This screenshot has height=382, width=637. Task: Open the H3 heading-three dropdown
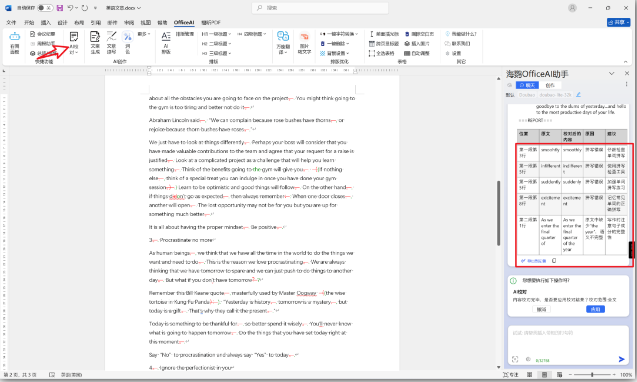coord(217,53)
